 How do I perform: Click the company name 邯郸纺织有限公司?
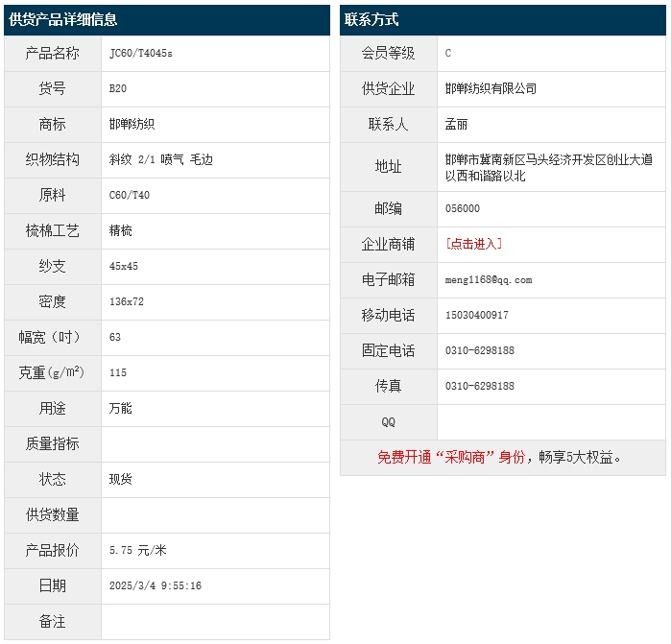491,88
